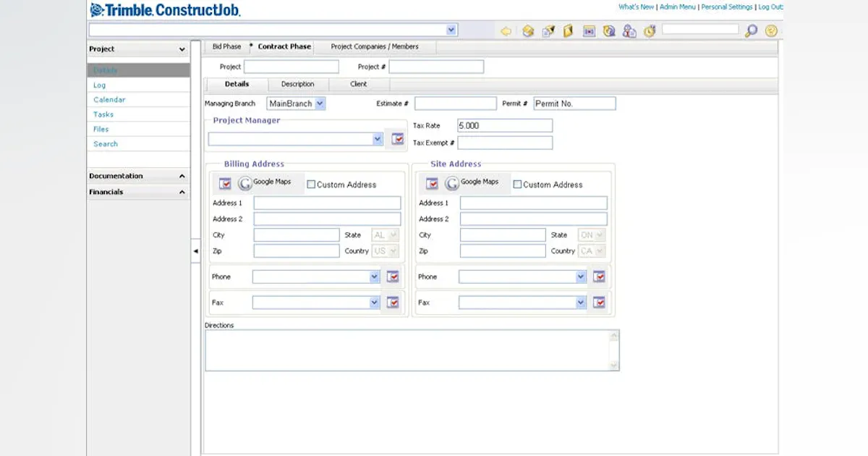Click the Estimate # input field
Screen dimensions: 868x456
456,104
